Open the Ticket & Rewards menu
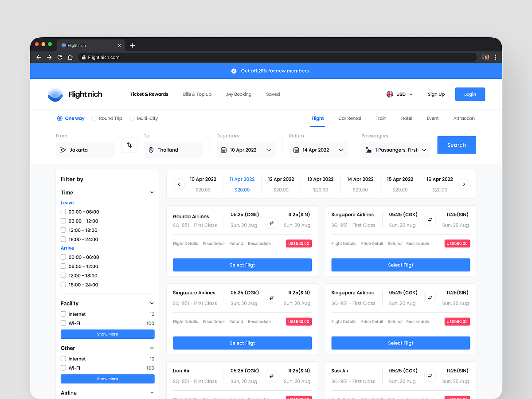This screenshot has width=532, height=399. click(x=149, y=94)
